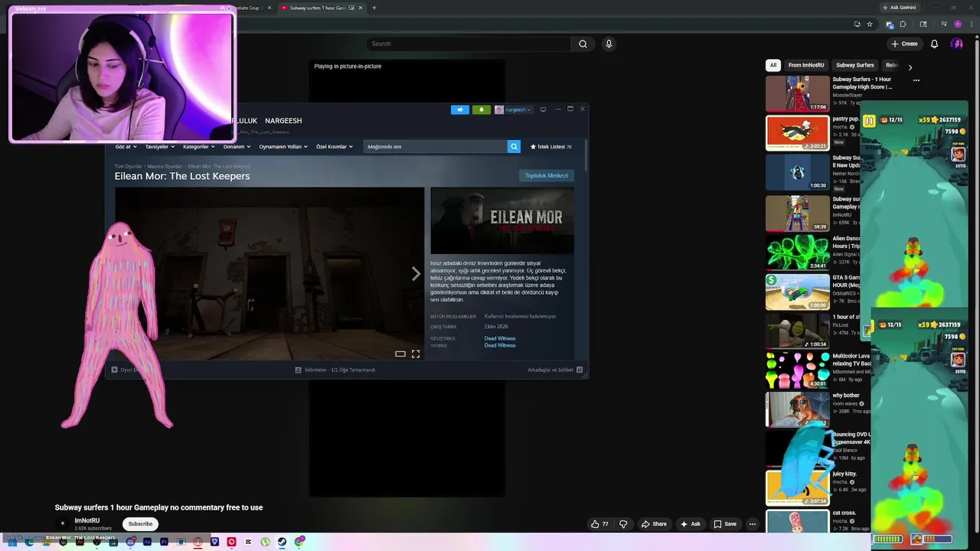Toggle theater mode on the Steam trailer player
Screen dimensions: 980x551
click(400, 354)
